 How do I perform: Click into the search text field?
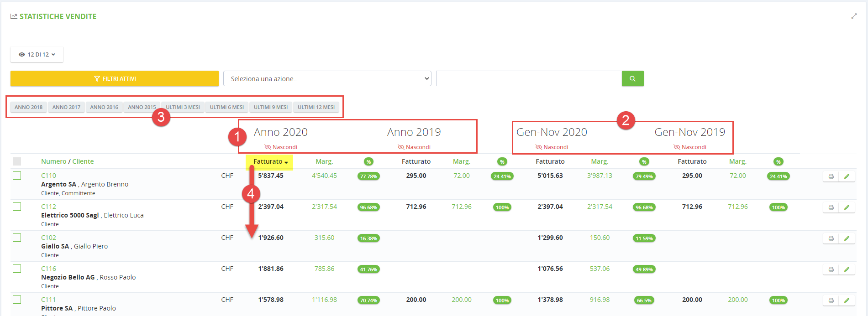(529, 78)
